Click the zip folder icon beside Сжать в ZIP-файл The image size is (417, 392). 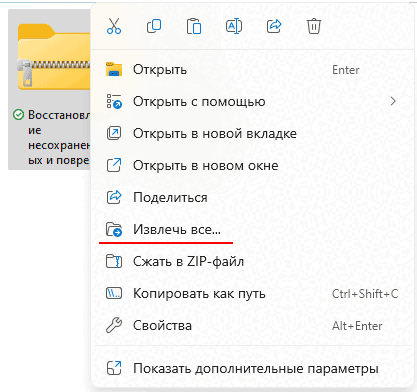tap(114, 261)
